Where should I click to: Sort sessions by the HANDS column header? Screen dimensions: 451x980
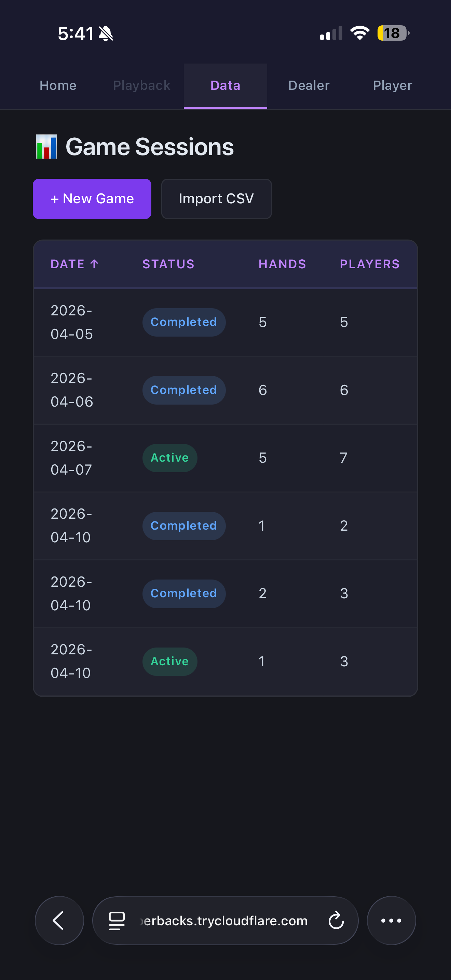282,264
